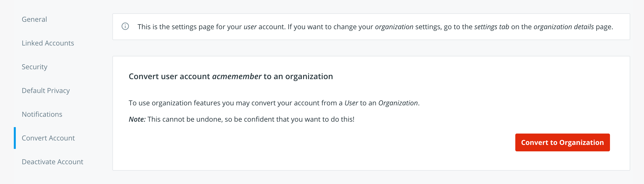Start converting acmemember to an organization
Image resolution: width=644 pixels, height=184 pixels.
pyautogui.click(x=562, y=142)
